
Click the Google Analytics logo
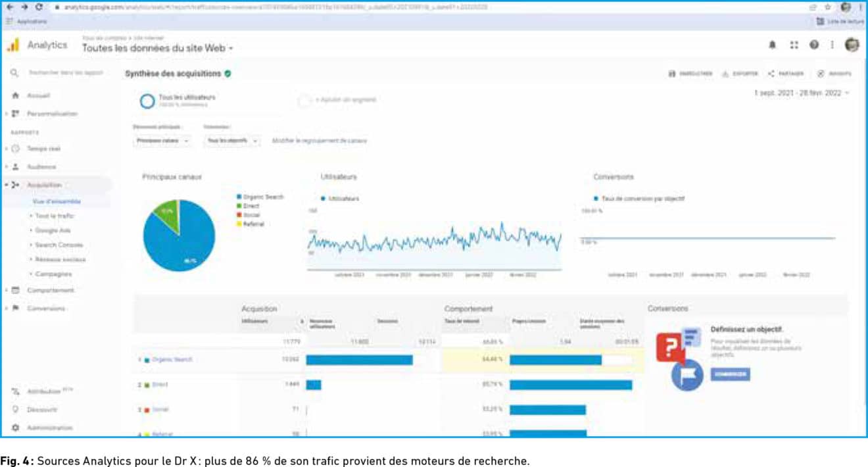[13, 45]
